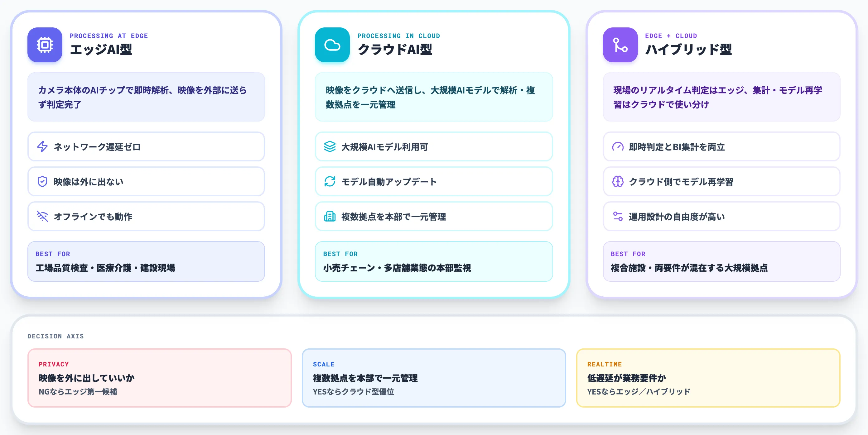
Task: Select the 即時判定とBI集計を両立 feature row
Action: click(721, 146)
